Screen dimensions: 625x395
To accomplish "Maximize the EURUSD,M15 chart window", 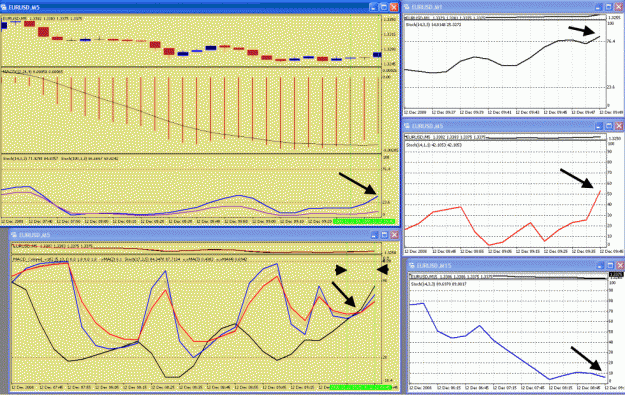I will coord(610,265).
